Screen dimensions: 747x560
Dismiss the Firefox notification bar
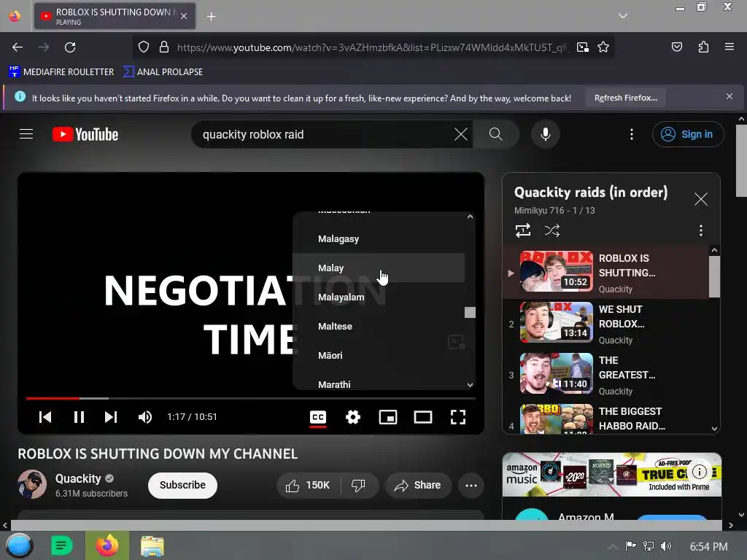tap(729, 97)
